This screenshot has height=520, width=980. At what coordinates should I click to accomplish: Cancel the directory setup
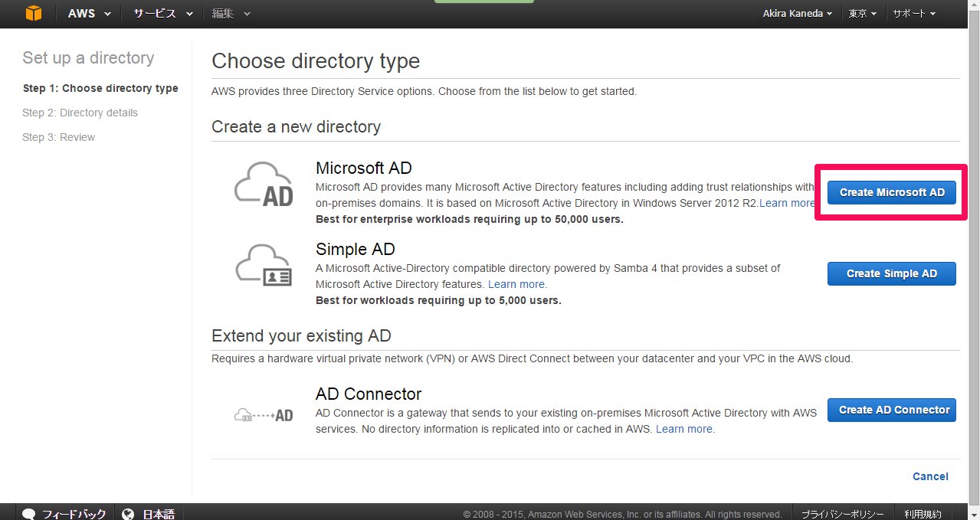tap(930, 476)
